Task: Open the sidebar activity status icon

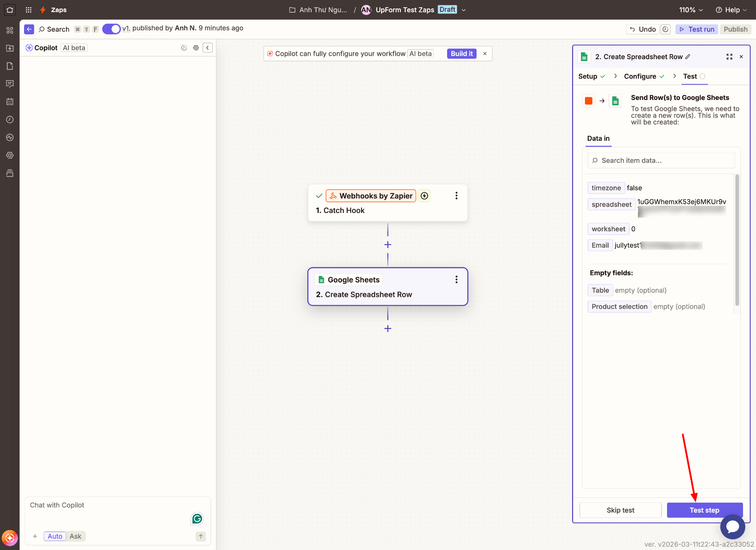Action: pyautogui.click(x=10, y=137)
